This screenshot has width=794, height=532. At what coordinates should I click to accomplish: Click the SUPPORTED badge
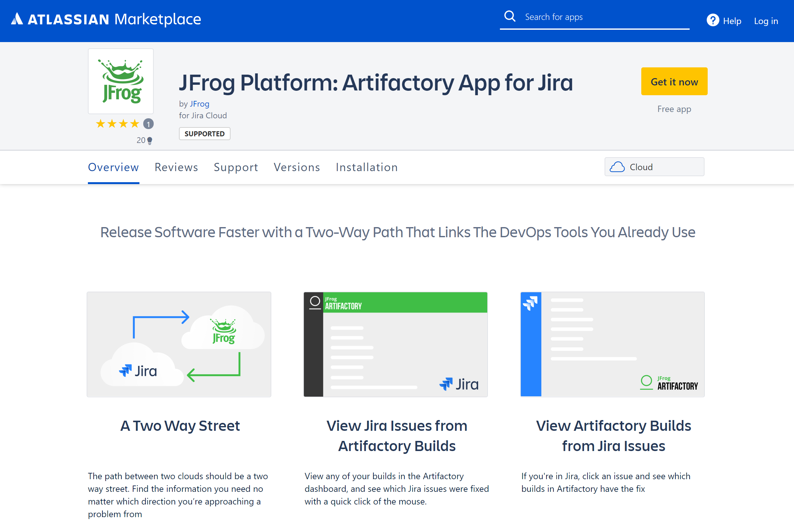click(x=205, y=134)
